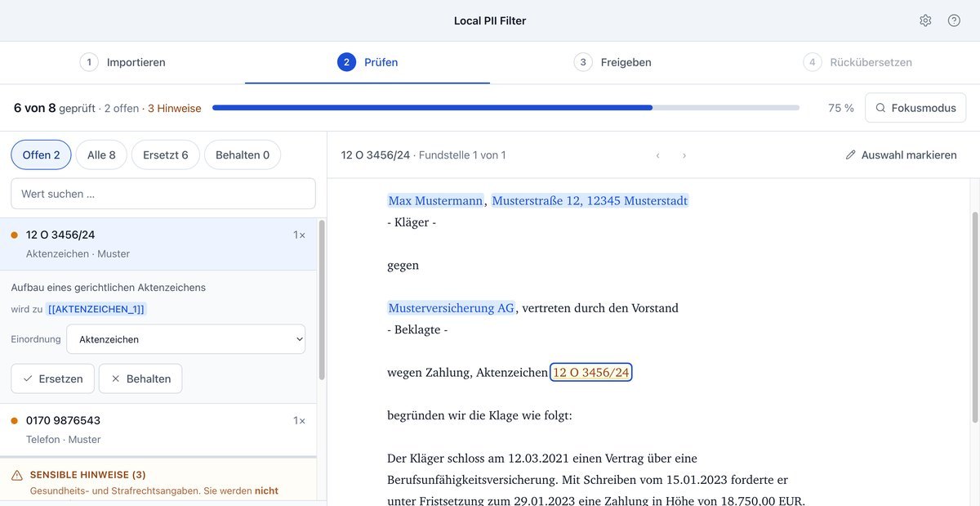Open settings via the gear icon
Screen dimensions: 980x506
[925, 20]
